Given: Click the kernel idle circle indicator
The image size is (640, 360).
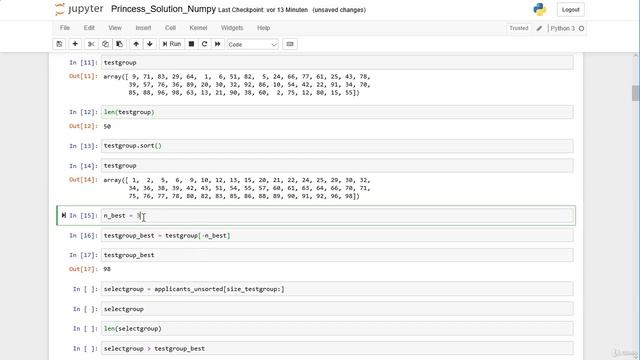Looking at the screenshot, I should pyautogui.click(x=581, y=29).
